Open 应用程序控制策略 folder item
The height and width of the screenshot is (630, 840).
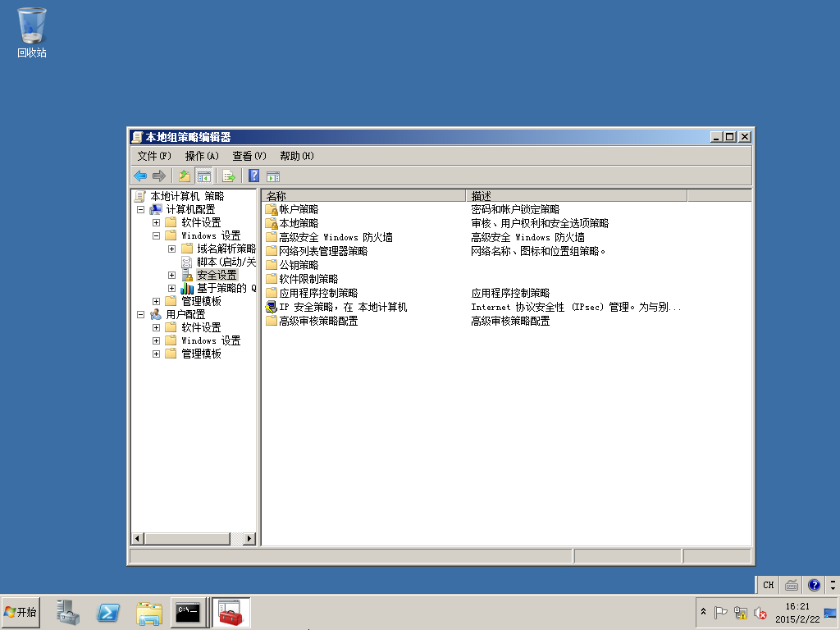click(x=312, y=293)
